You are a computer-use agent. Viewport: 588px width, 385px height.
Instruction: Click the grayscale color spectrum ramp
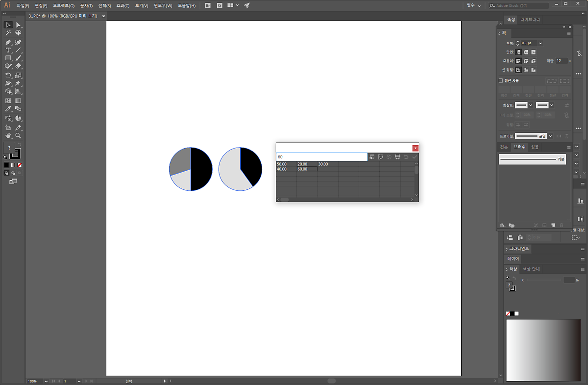pyautogui.click(x=542, y=350)
